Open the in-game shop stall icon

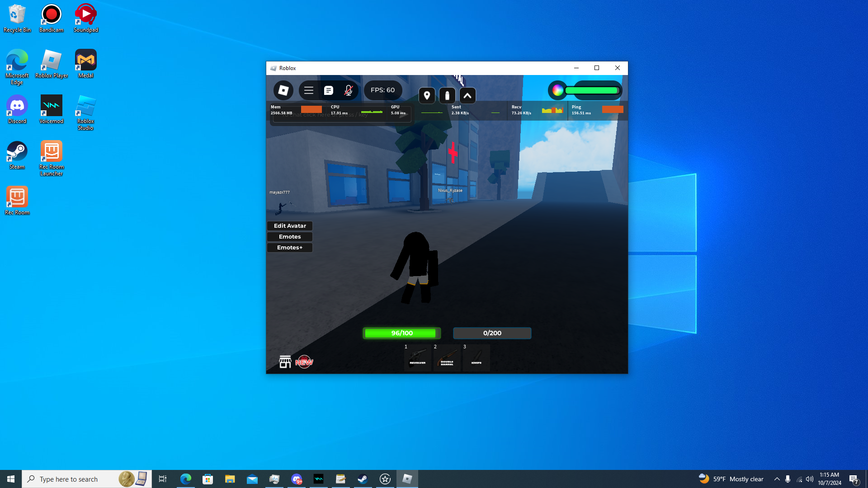coord(285,362)
